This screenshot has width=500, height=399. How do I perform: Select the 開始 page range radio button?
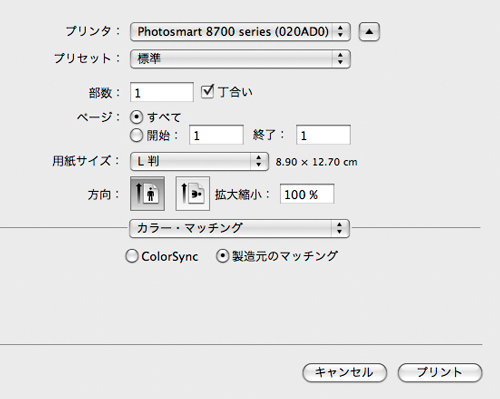point(136,135)
